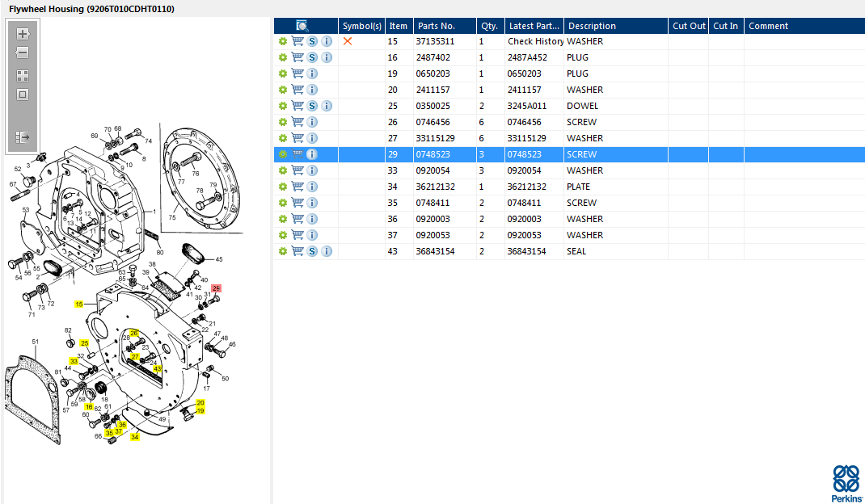Click the green gear icon for item 26
Image resolution: width=865 pixels, height=504 pixels.
tap(283, 122)
